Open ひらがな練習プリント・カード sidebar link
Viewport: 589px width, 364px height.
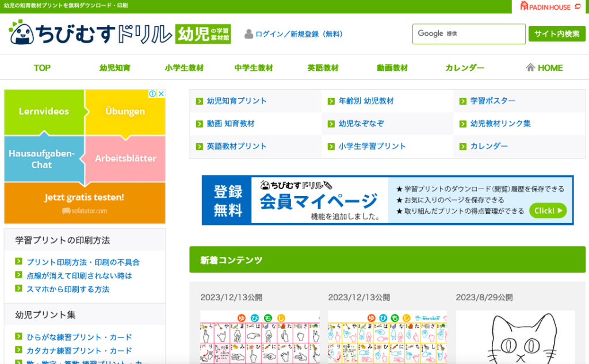79,338
